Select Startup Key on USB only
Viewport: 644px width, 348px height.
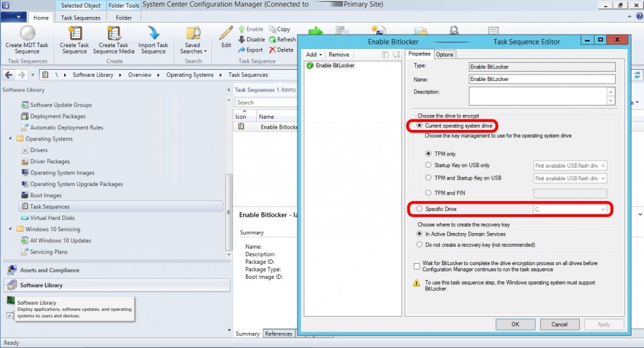coord(428,165)
